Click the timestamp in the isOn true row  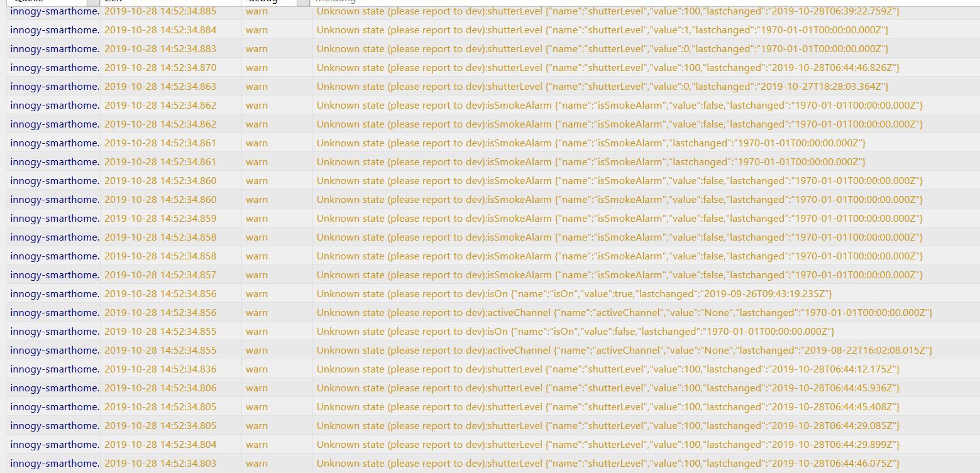pos(160,294)
